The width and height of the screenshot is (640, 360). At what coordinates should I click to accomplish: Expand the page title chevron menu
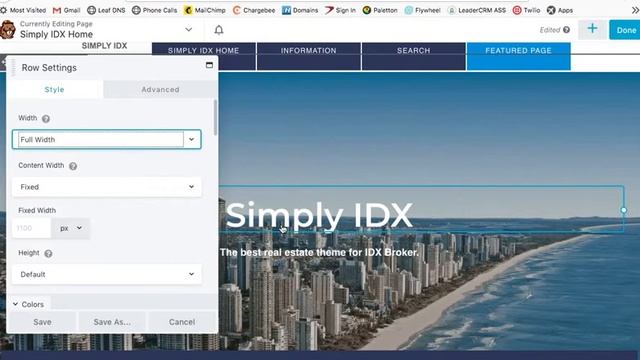189,29
